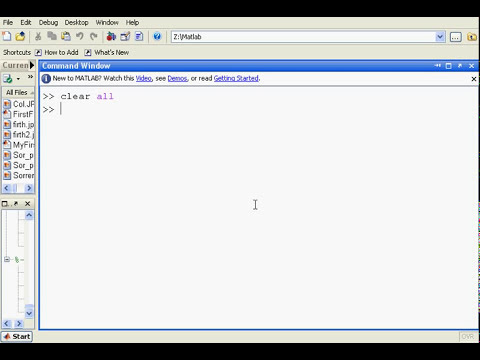Follow the Demos link

click(x=177, y=78)
